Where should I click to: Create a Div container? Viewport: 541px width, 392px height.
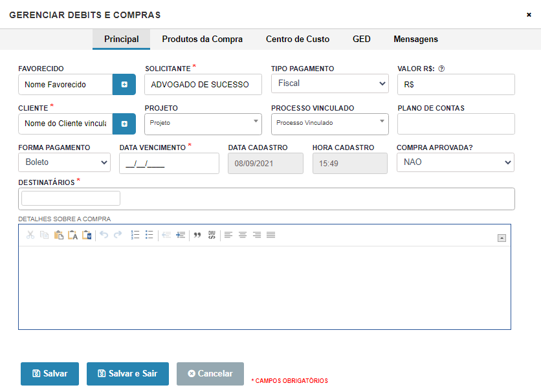tap(212, 235)
